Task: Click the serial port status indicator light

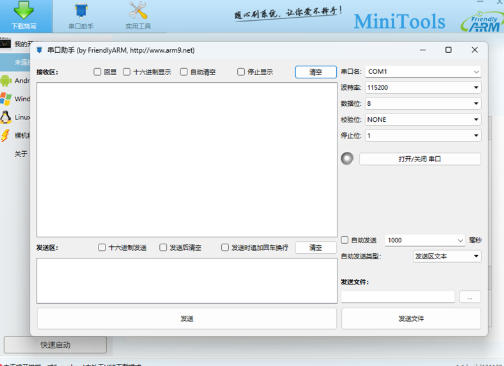Action: tap(347, 158)
